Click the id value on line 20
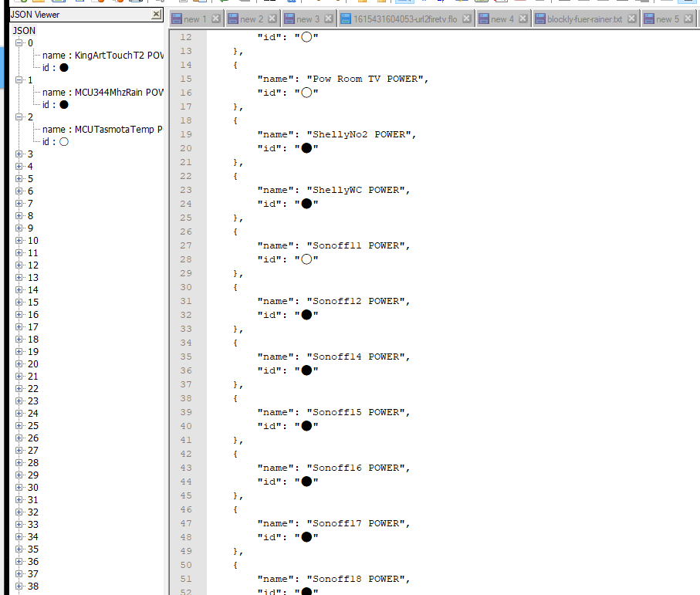The image size is (700, 595). tap(306, 148)
